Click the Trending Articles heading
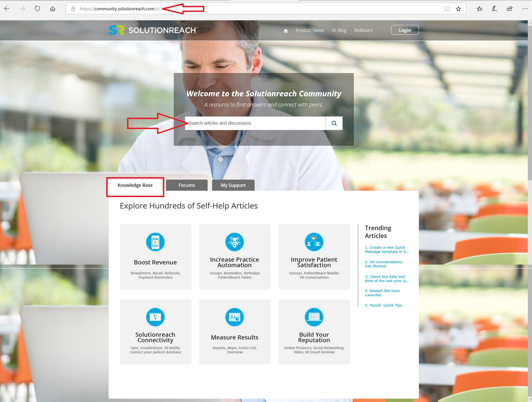532x402 pixels. (x=378, y=232)
